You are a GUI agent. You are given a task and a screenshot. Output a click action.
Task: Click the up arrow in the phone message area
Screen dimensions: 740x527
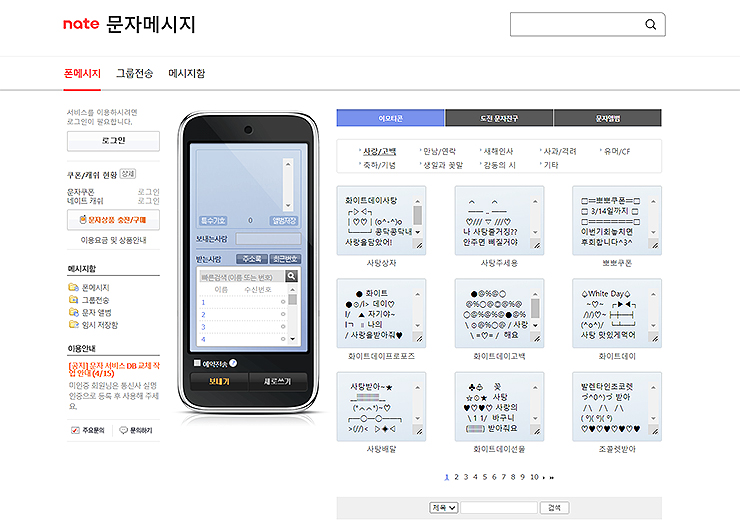[x=288, y=164]
